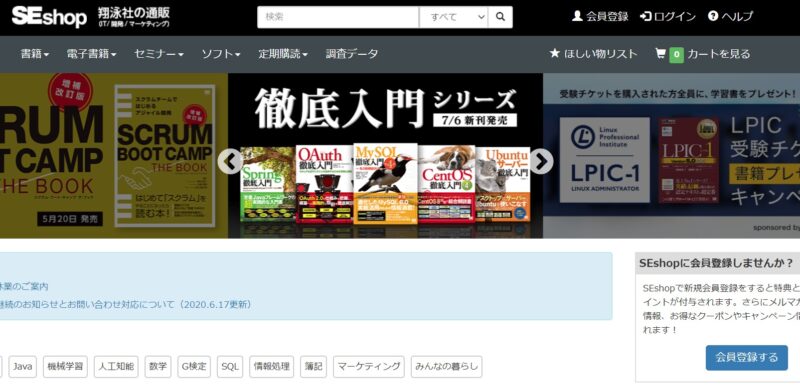The width and height of the screenshot is (800, 386).
Task: Click the ほしい物リスト star icon
Action: tap(555, 53)
